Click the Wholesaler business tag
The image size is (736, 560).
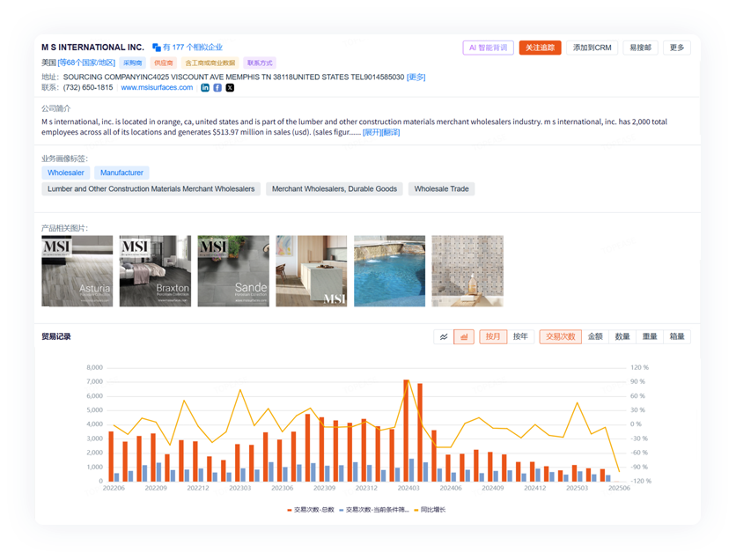[66, 173]
